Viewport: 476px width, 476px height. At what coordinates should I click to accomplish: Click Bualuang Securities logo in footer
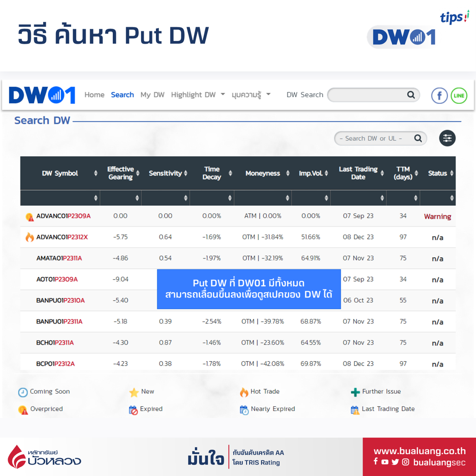(44, 457)
